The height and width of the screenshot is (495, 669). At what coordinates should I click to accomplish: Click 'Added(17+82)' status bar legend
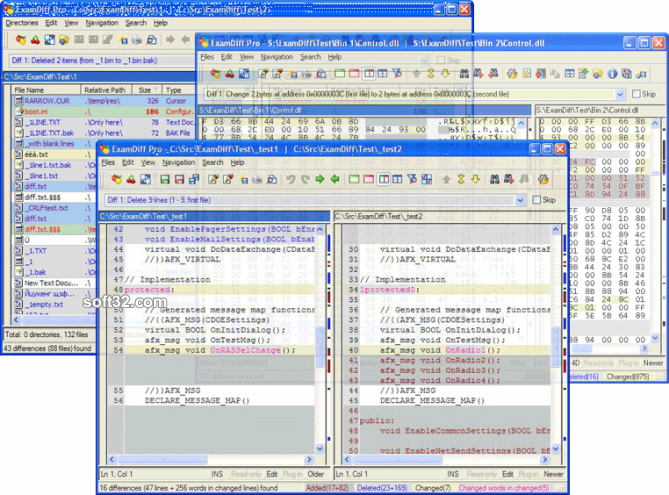pyautogui.click(x=327, y=488)
